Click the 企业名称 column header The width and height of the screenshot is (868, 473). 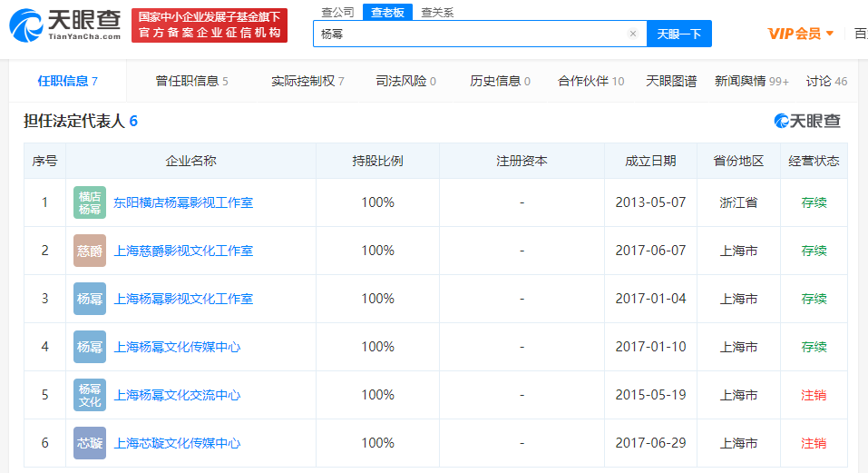[191, 162]
